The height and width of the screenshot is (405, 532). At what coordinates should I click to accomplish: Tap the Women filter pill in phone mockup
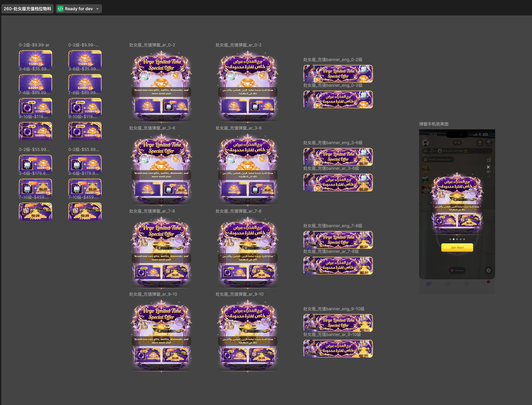(457, 271)
